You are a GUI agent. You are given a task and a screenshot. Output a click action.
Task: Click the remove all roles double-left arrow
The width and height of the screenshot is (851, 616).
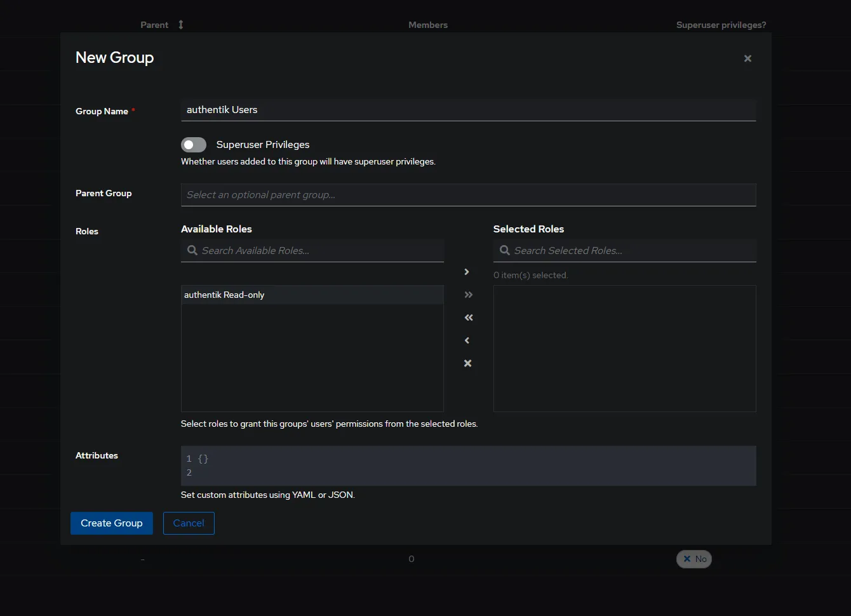click(x=468, y=318)
